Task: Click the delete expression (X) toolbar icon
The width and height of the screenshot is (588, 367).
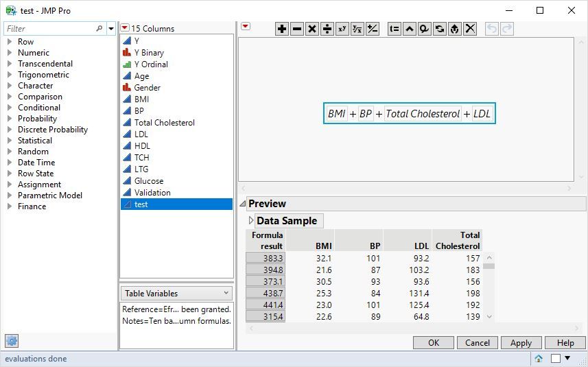Action: tap(470, 29)
